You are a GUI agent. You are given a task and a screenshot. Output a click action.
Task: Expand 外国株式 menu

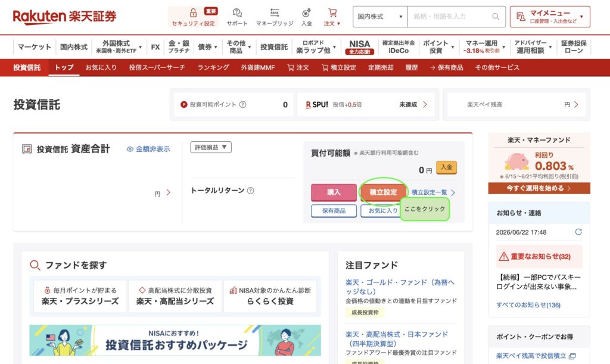click(119, 46)
